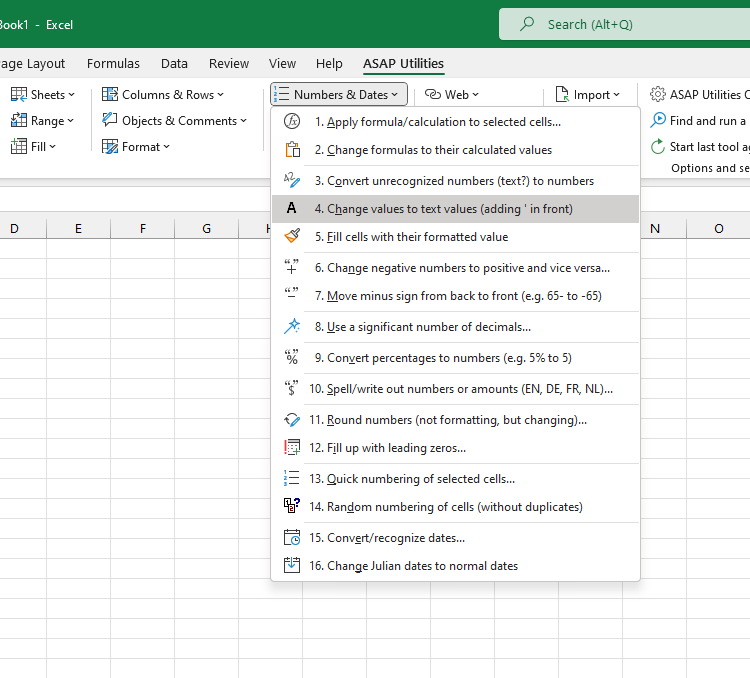Open the Sheets dropdown
The height and width of the screenshot is (678, 750).
click(43, 94)
